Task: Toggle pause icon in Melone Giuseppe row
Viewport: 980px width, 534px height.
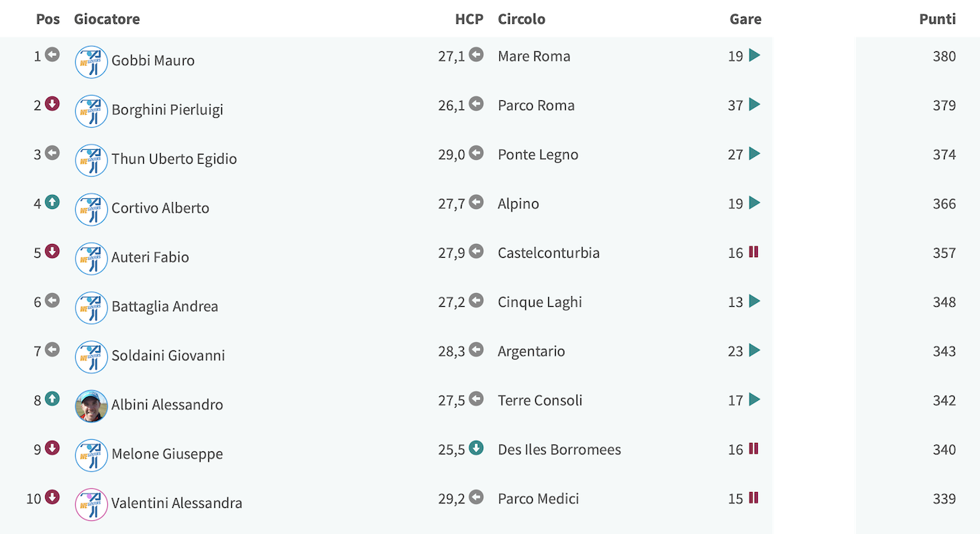Action: [x=753, y=448]
